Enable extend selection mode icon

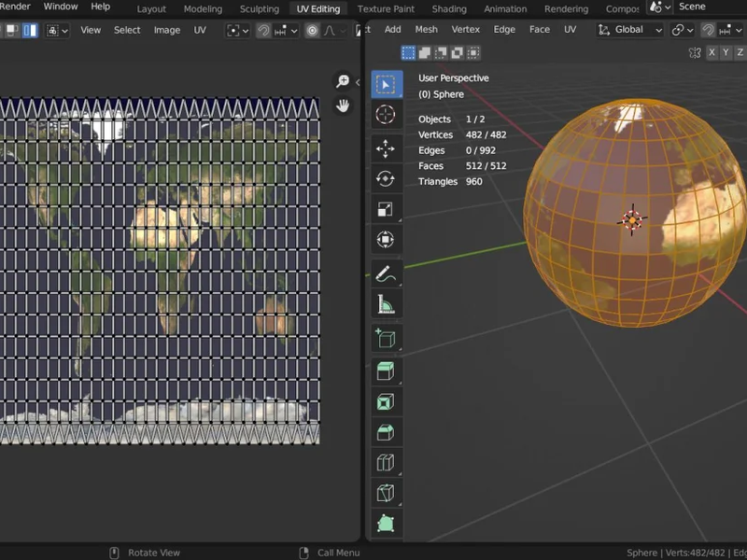click(425, 53)
